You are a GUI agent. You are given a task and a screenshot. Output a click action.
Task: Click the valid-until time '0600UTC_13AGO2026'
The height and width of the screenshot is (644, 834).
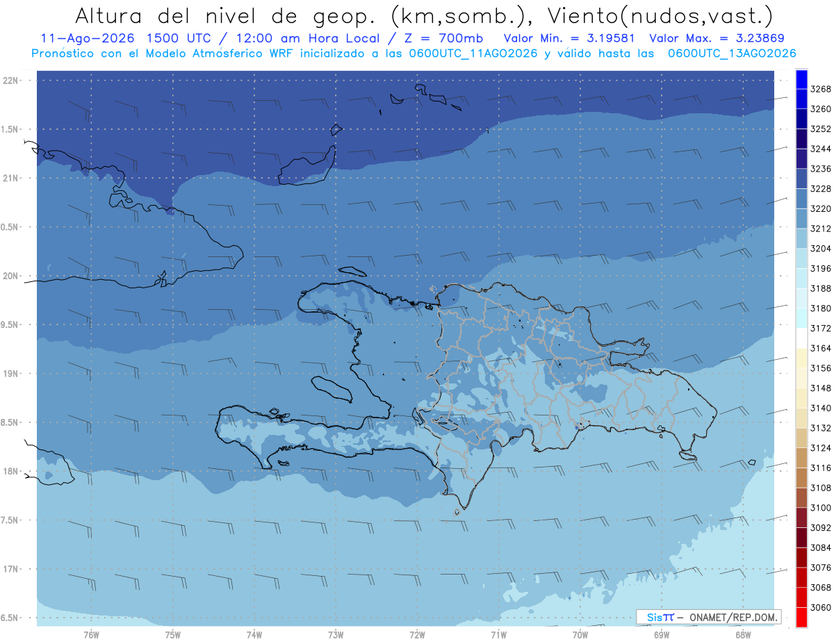click(732, 53)
